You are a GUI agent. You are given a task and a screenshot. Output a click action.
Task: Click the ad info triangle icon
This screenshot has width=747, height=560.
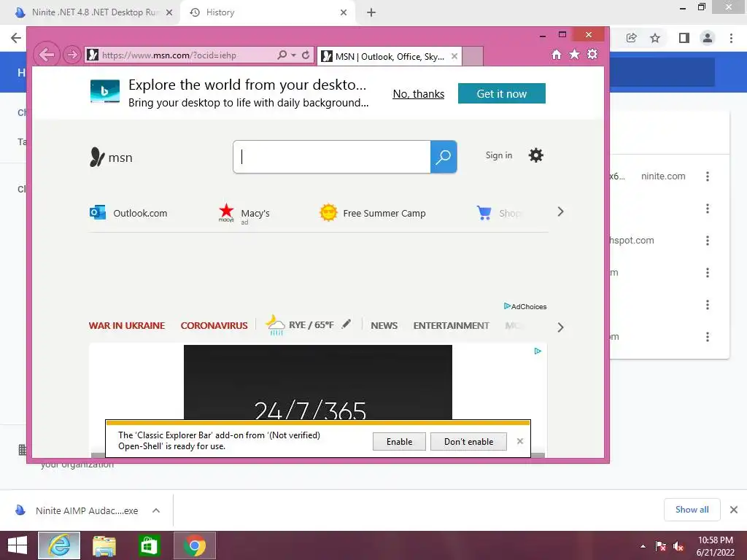coord(538,351)
